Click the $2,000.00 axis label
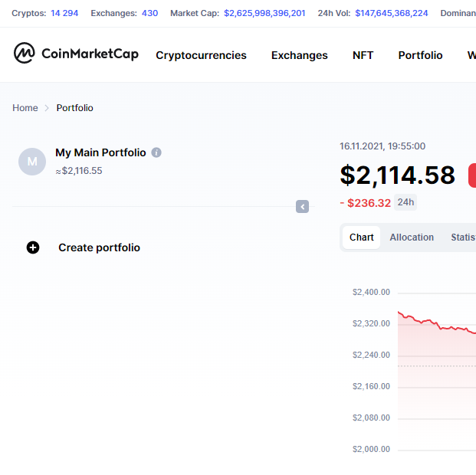476x475 pixels. point(371,449)
